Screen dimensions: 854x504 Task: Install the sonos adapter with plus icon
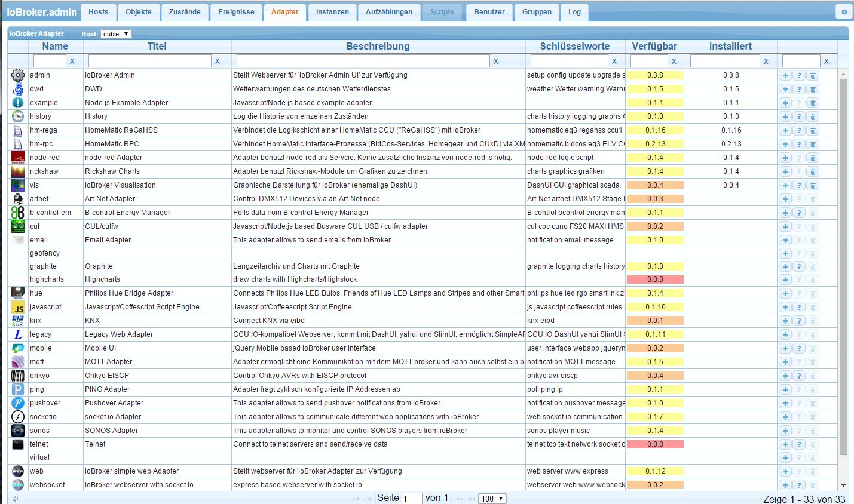[785, 431]
